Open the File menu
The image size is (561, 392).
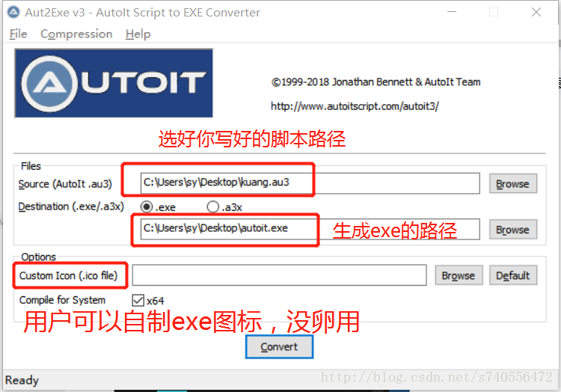[18, 34]
